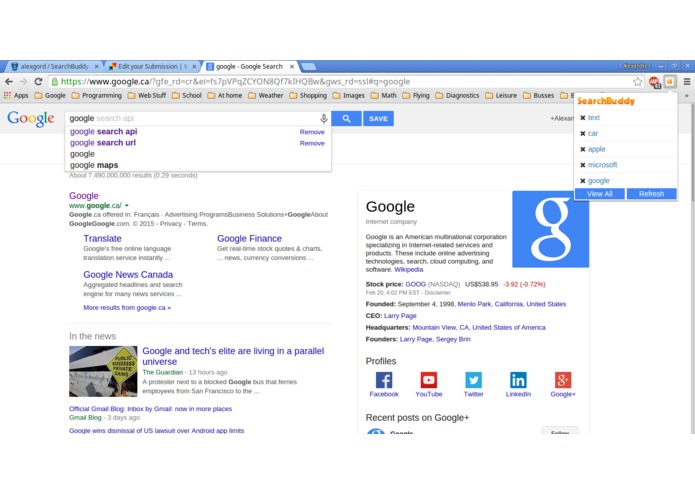Expand the bookmarks overflow chevron
The width and height of the screenshot is (695, 494).
[687, 95]
